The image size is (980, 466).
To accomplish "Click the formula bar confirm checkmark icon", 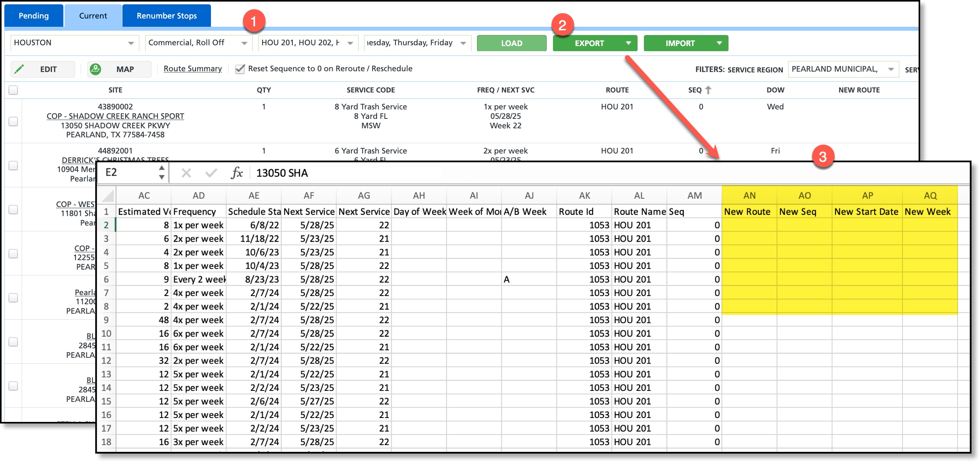I will click(x=211, y=173).
